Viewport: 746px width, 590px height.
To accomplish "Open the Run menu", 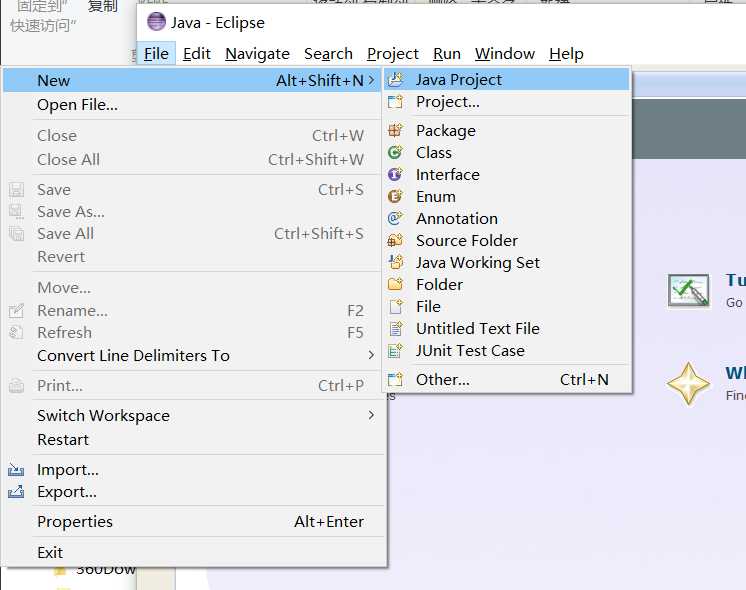I will click(x=447, y=54).
